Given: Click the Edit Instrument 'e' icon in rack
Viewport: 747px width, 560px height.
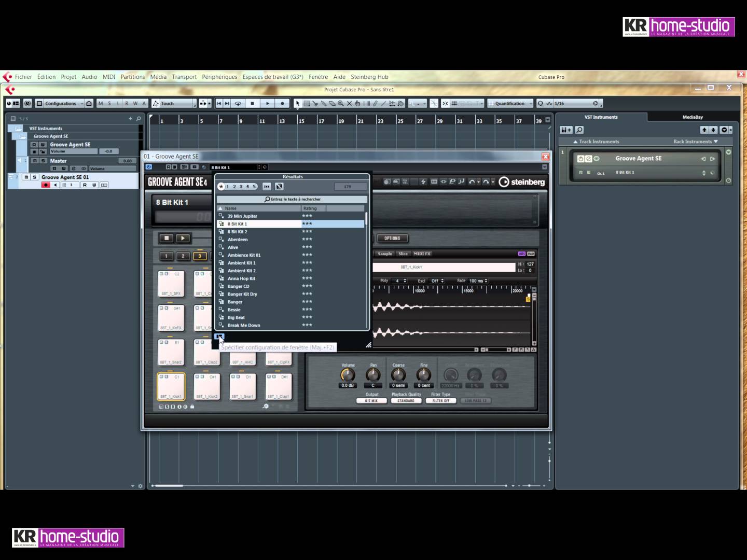Looking at the screenshot, I should click(589, 159).
